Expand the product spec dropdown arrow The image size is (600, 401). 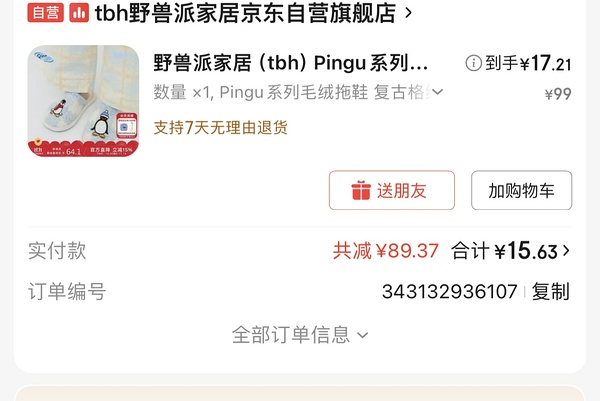tap(437, 92)
